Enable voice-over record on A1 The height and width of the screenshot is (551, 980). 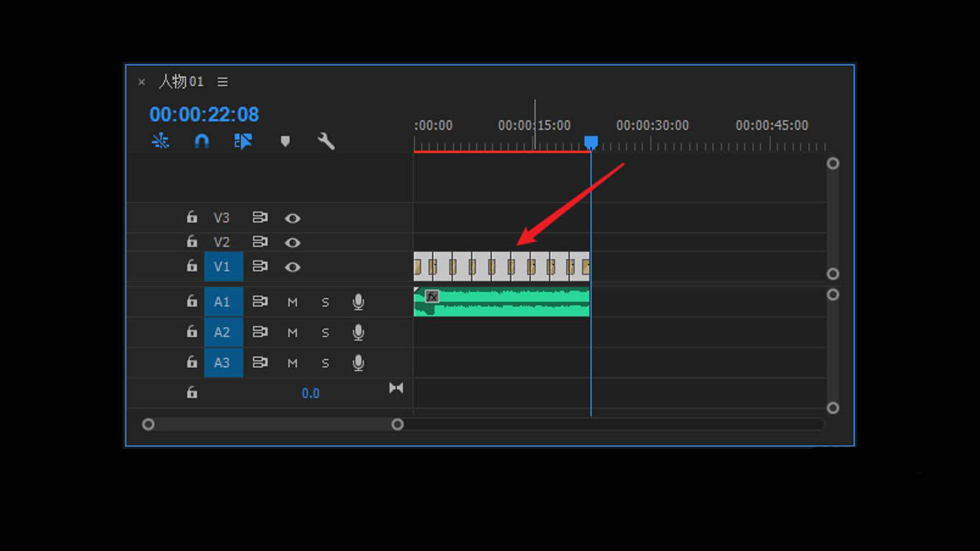pyautogui.click(x=359, y=302)
